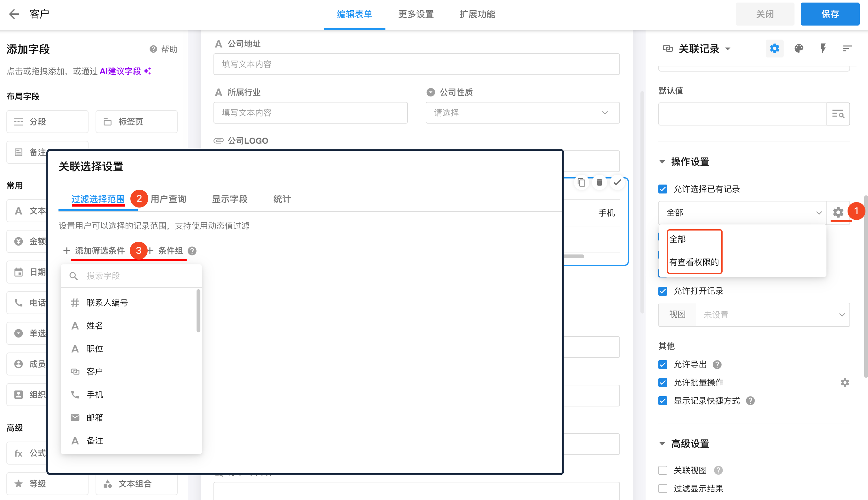Screen dimensions: 868x500
Task: Open the style palette icon in right panel
Action: point(799,49)
